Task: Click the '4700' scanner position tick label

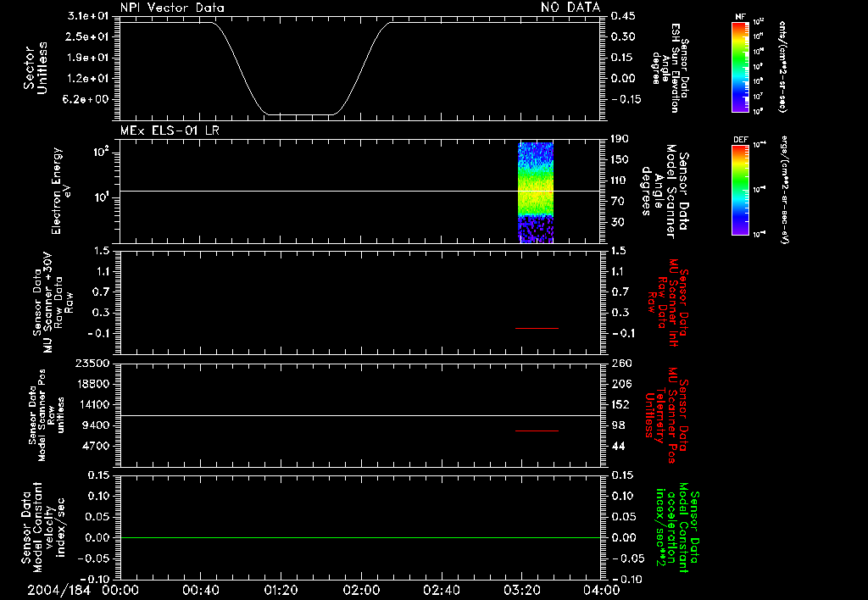Action: click(x=96, y=446)
